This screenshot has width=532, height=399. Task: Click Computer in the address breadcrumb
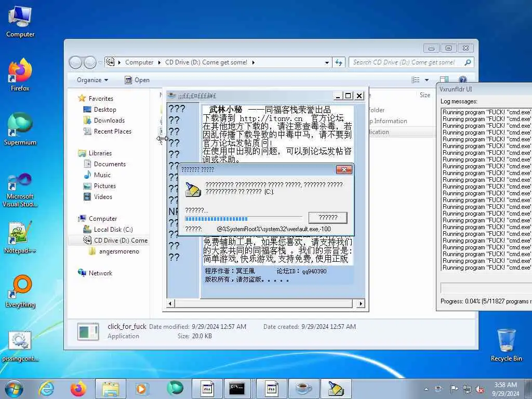(139, 62)
